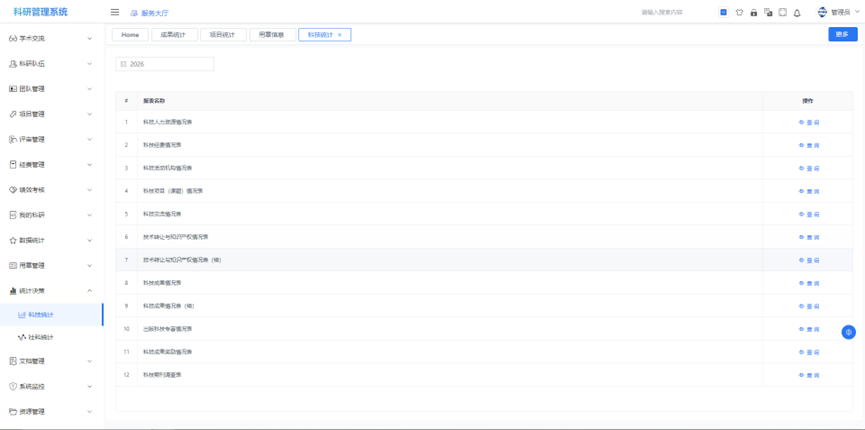Click the 服务大厅 icon link

pos(149,13)
